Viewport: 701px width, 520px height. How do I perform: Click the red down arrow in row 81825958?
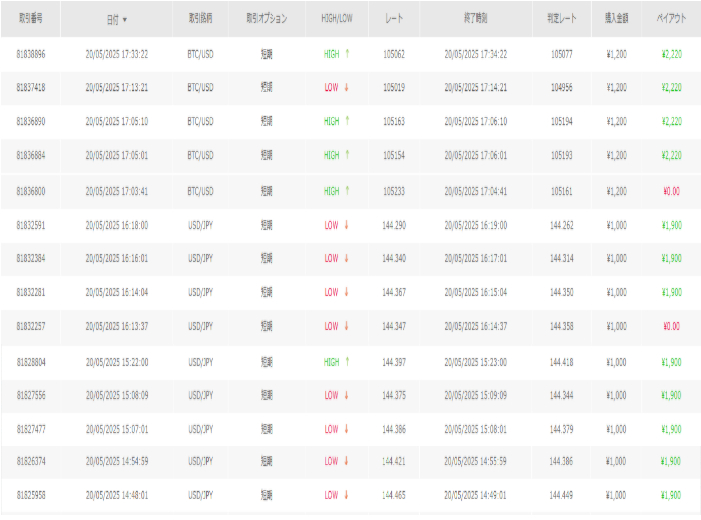click(346, 495)
